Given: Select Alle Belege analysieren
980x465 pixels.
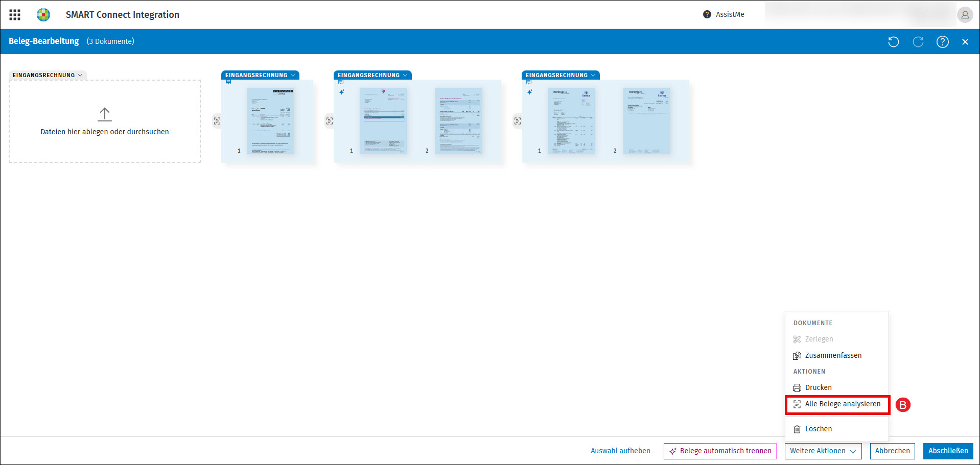Looking at the screenshot, I should click(x=837, y=404).
